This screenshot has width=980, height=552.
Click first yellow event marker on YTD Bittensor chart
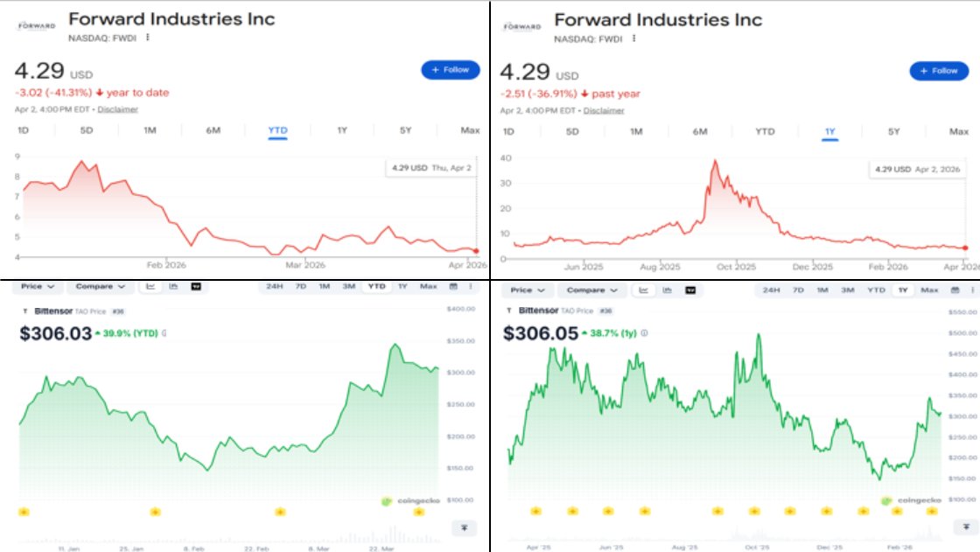point(24,511)
